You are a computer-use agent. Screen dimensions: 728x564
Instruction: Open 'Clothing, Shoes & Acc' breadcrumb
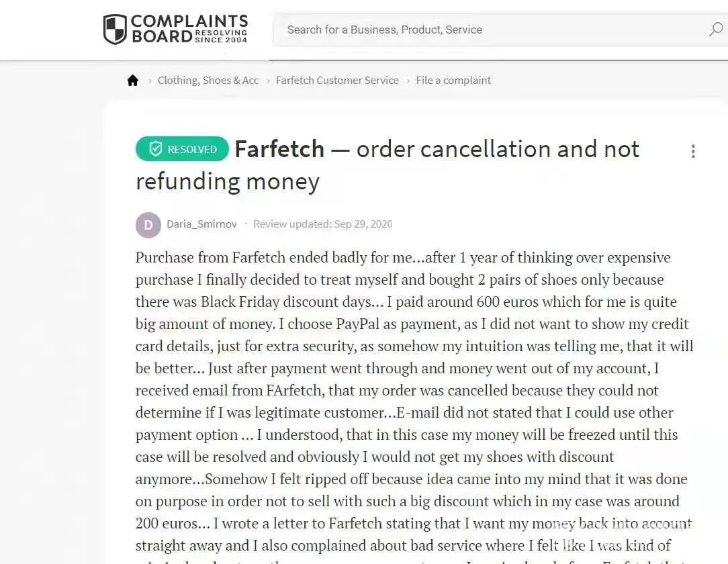click(x=208, y=81)
